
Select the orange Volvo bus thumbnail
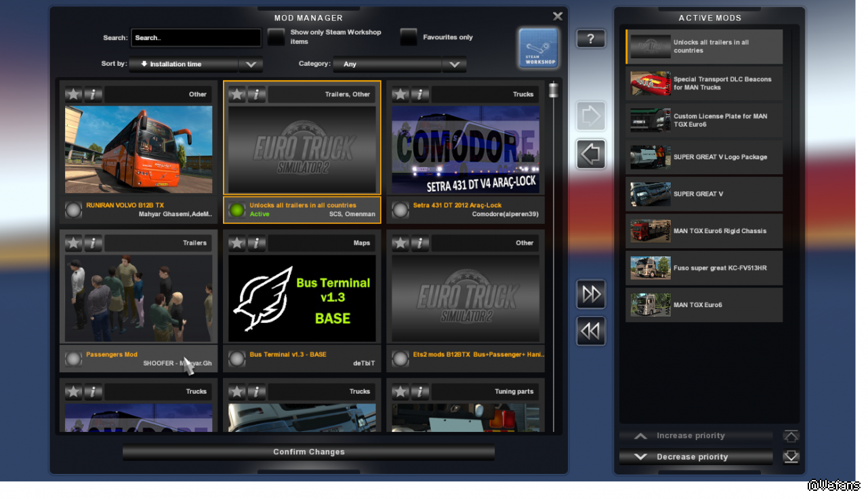pos(139,149)
